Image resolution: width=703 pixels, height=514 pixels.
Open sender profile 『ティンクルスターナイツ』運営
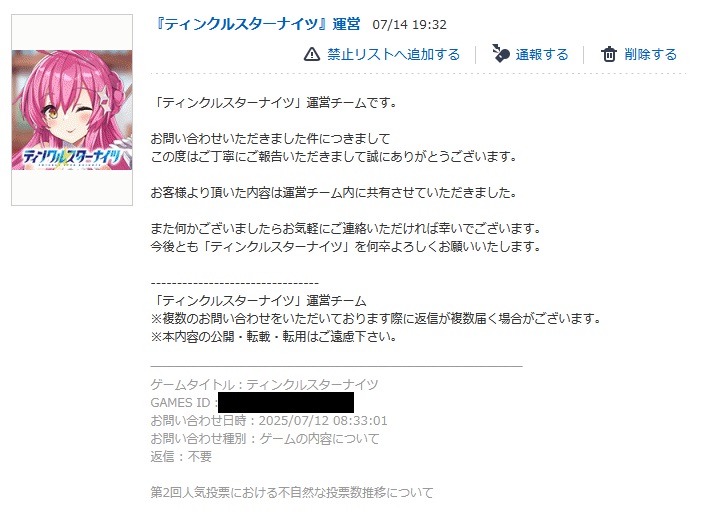(x=256, y=24)
